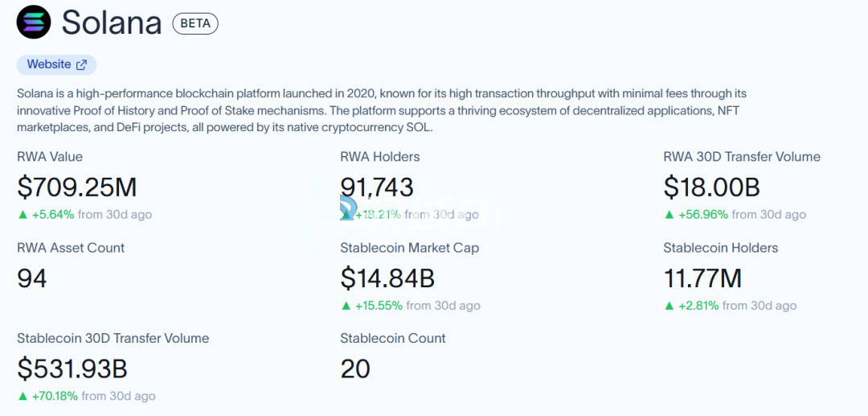Click the $18.00B transfer volume figure
The image size is (868, 416).
point(711,187)
